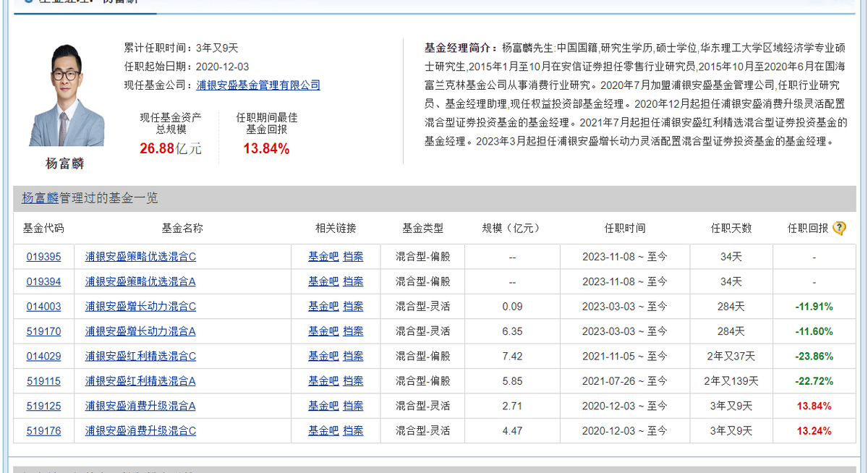Open 基金吧 for 浦银安盛消费升级混合A
The width and height of the screenshot is (868, 473).
pos(323,406)
